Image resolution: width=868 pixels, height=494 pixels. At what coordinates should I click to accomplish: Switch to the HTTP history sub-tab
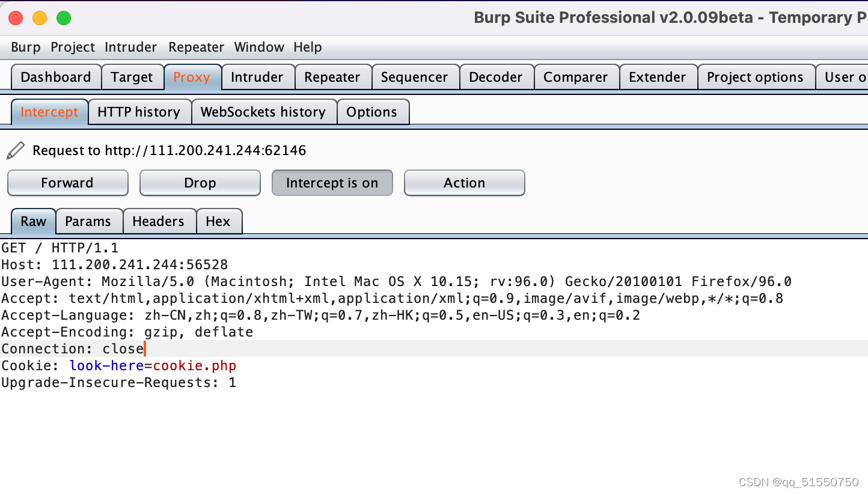(x=139, y=112)
